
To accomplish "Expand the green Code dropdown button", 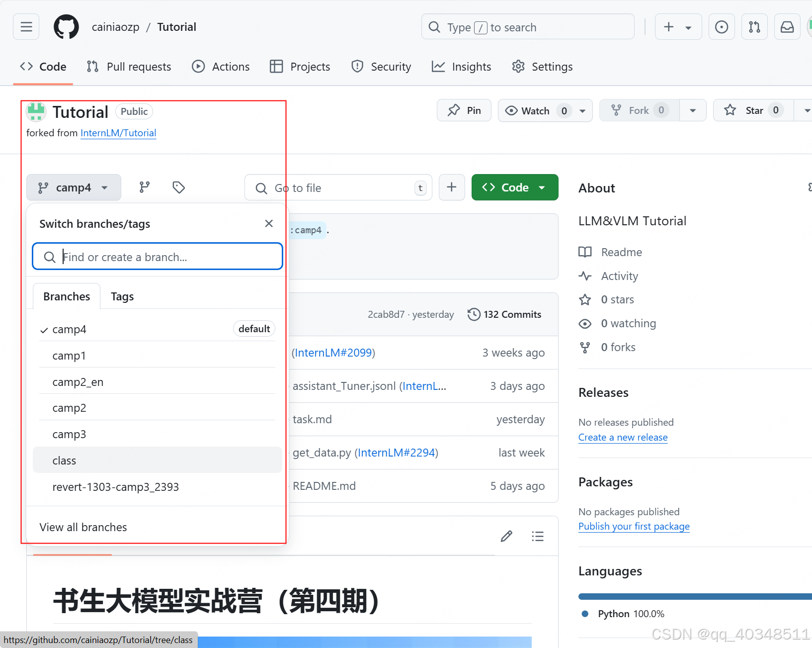I will 515,187.
